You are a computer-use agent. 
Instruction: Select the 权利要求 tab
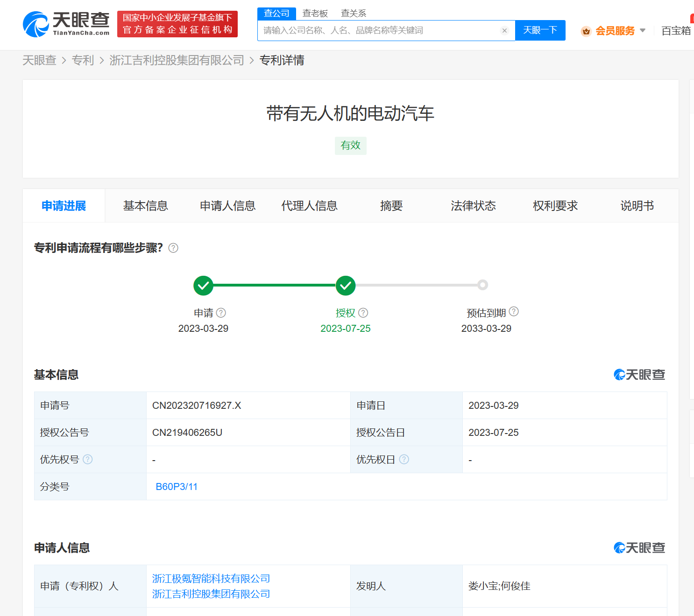point(555,206)
